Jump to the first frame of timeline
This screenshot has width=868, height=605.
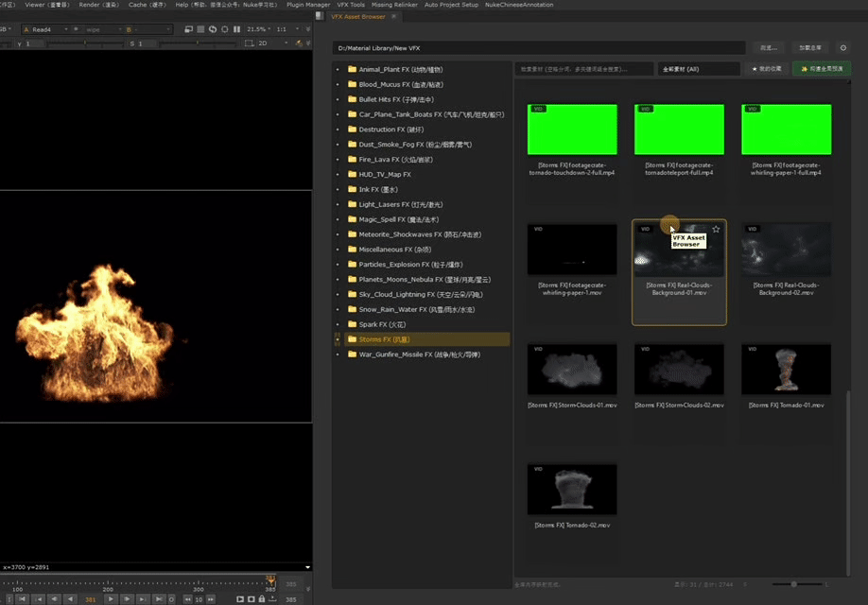[22, 599]
